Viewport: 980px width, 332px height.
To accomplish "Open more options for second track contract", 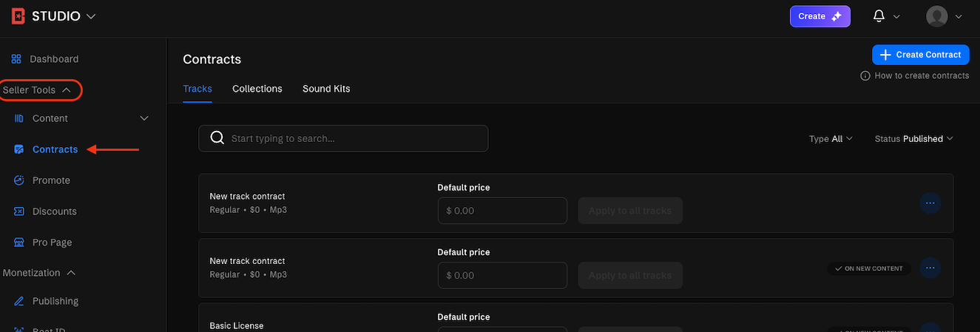I will point(930,268).
